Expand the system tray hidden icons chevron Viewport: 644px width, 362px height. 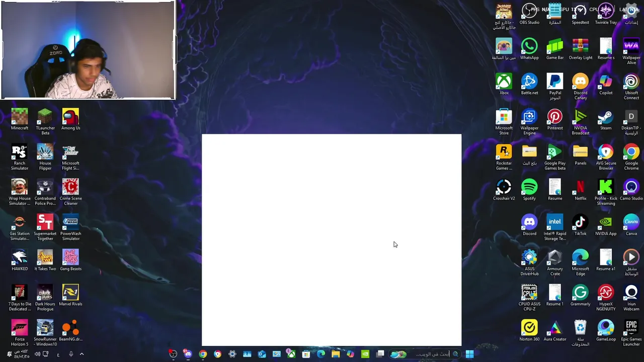(82, 354)
